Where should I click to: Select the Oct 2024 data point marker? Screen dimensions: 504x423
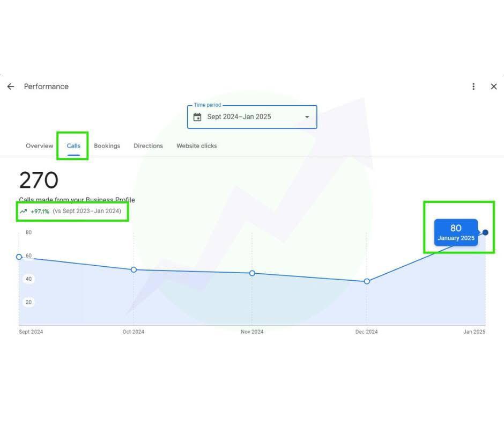134,269
